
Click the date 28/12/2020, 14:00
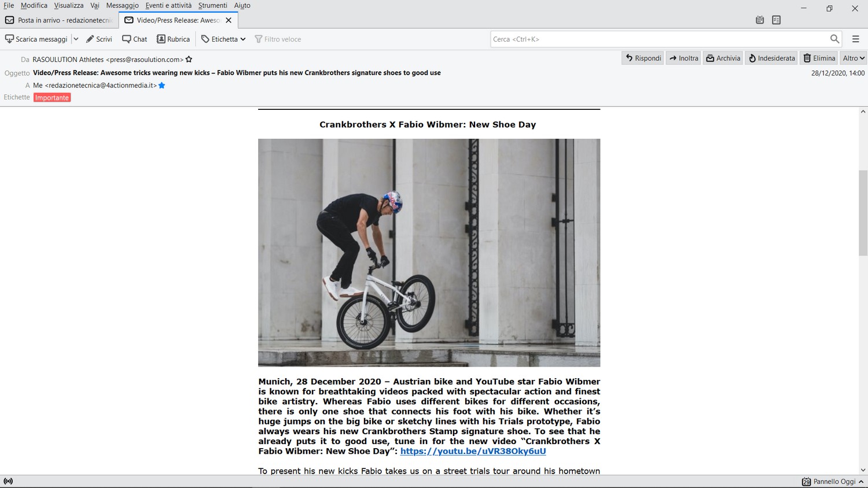click(838, 73)
